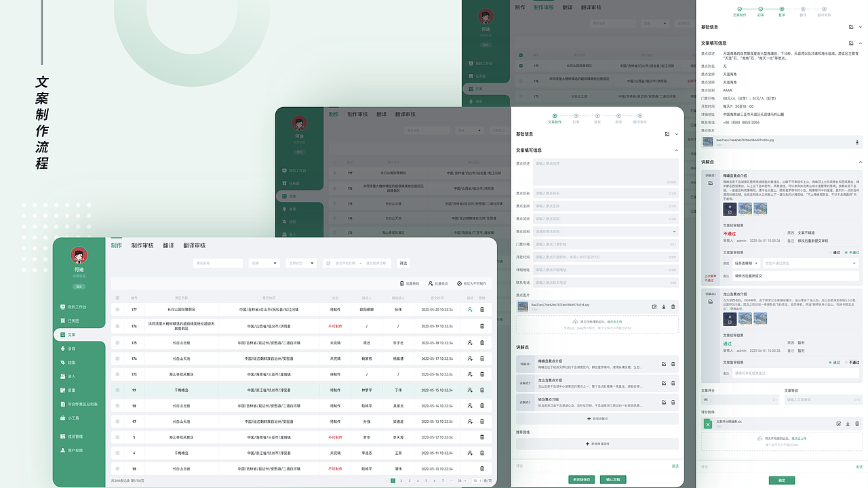Tick the checkbox for row 177
The height and width of the screenshot is (488, 868).
[117, 309]
